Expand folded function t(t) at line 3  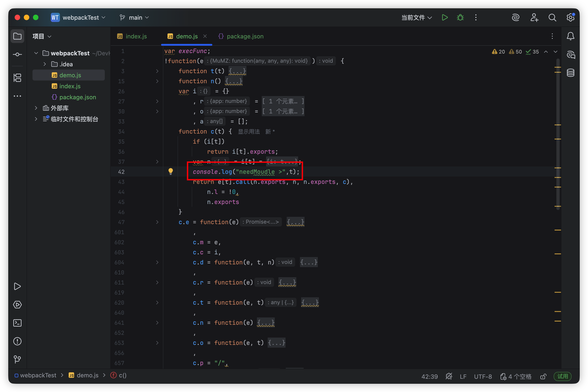(x=157, y=71)
